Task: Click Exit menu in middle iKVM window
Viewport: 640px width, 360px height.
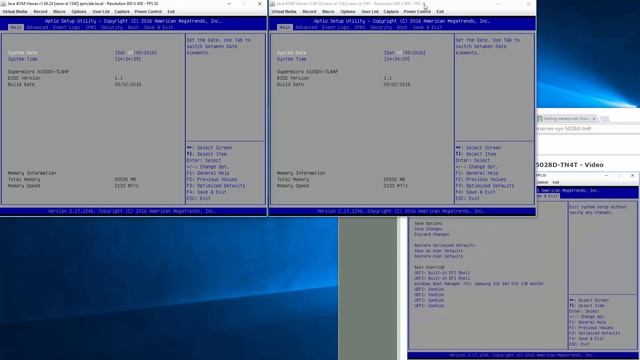Action: [440, 11]
